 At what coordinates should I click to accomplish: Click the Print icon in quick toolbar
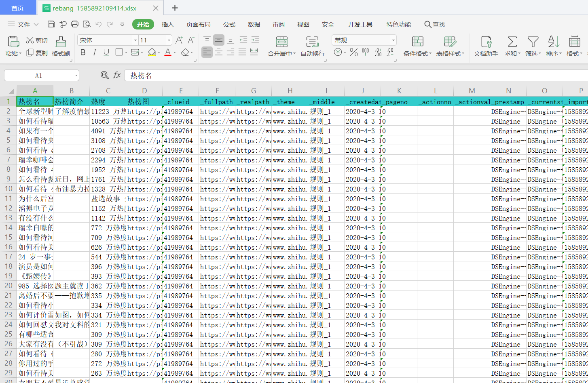75,24
